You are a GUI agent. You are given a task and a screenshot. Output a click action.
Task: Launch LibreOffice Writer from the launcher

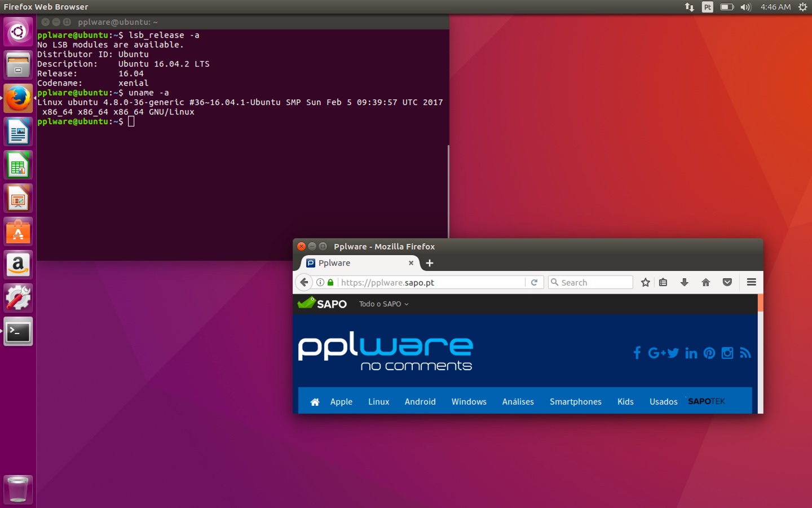(x=18, y=133)
